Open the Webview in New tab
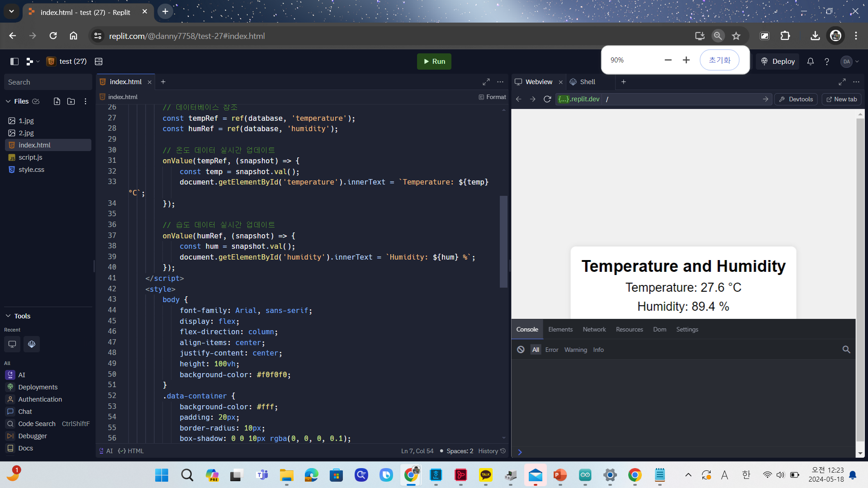The width and height of the screenshot is (868, 488). tap(841, 99)
